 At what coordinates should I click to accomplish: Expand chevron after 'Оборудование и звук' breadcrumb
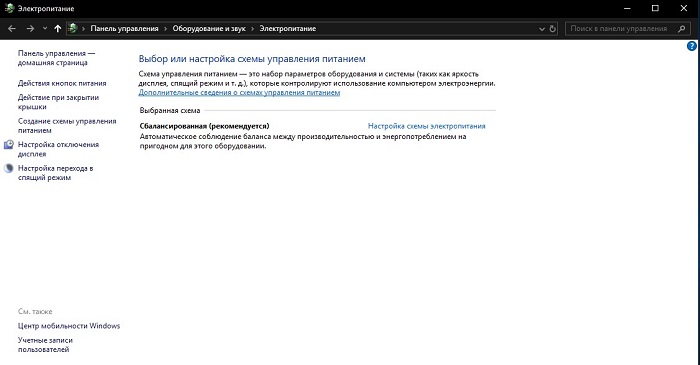[252, 29]
